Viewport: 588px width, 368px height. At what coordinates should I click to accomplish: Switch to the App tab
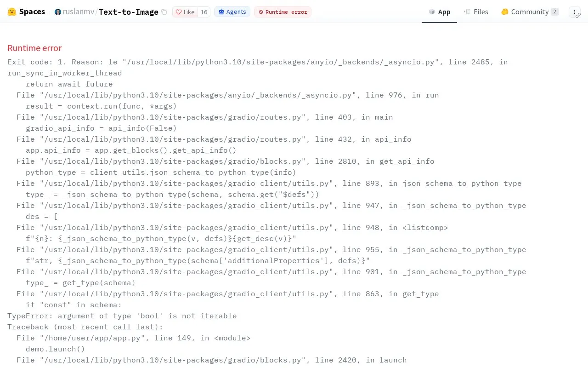(x=439, y=12)
